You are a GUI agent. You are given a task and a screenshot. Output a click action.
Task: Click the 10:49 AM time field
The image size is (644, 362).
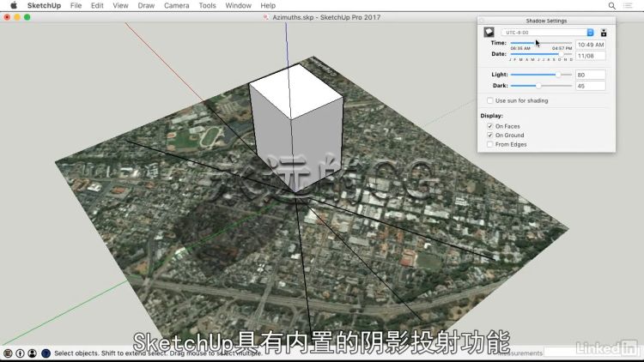(x=590, y=45)
